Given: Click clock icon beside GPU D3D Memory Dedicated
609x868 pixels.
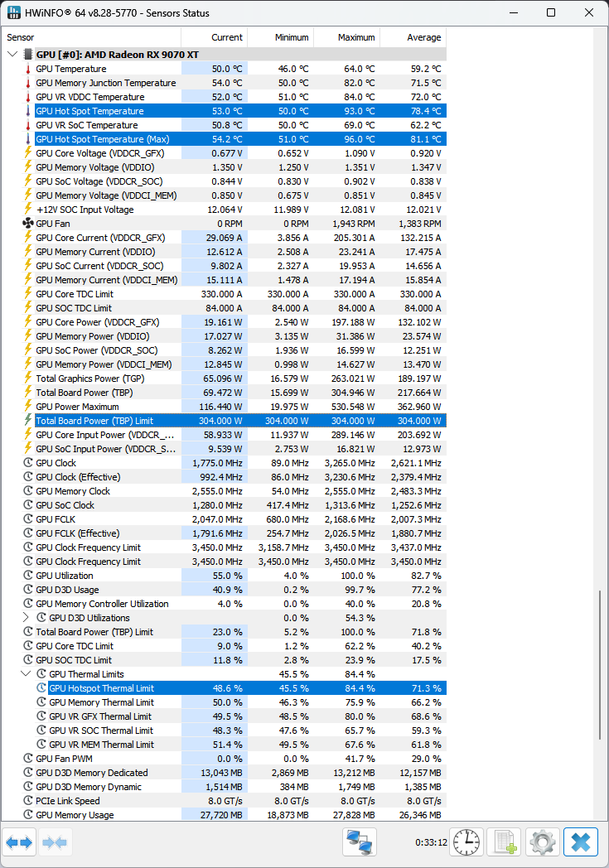Looking at the screenshot, I should click(x=27, y=772).
